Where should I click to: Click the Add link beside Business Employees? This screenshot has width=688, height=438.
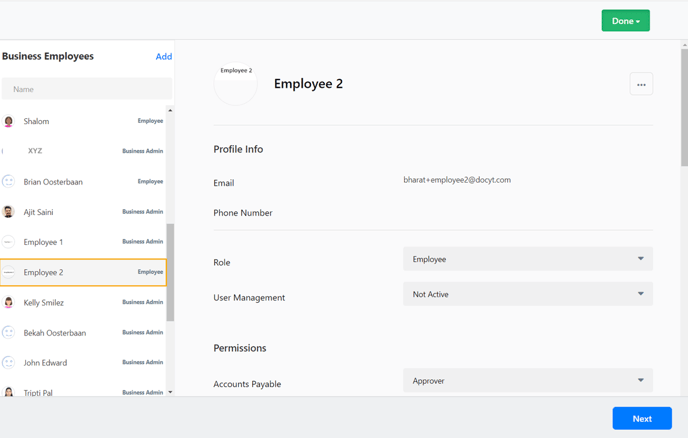pos(164,56)
